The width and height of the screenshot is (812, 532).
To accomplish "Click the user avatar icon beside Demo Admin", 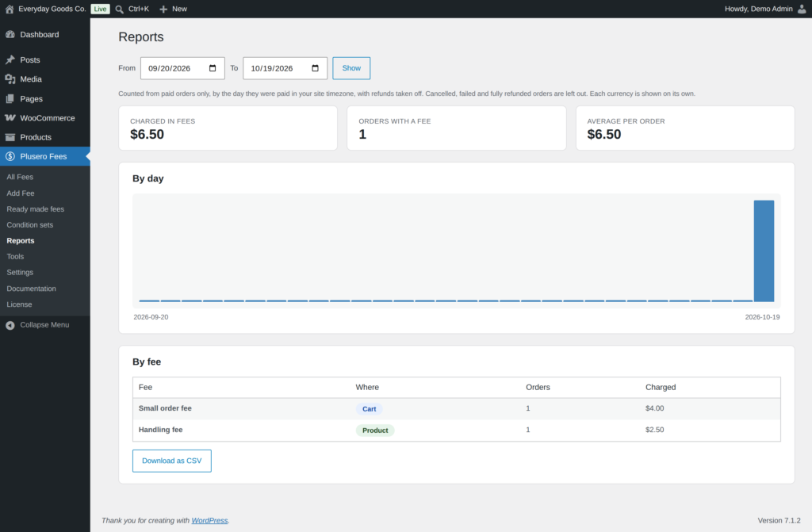I will pyautogui.click(x=802, y=9).
